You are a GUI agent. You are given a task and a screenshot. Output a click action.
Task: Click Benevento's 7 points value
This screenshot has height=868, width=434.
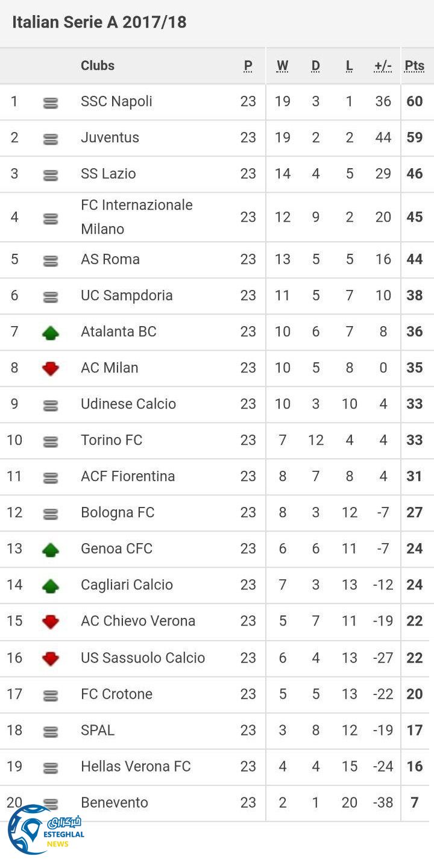pyautogui.click(x=414, y=802)
